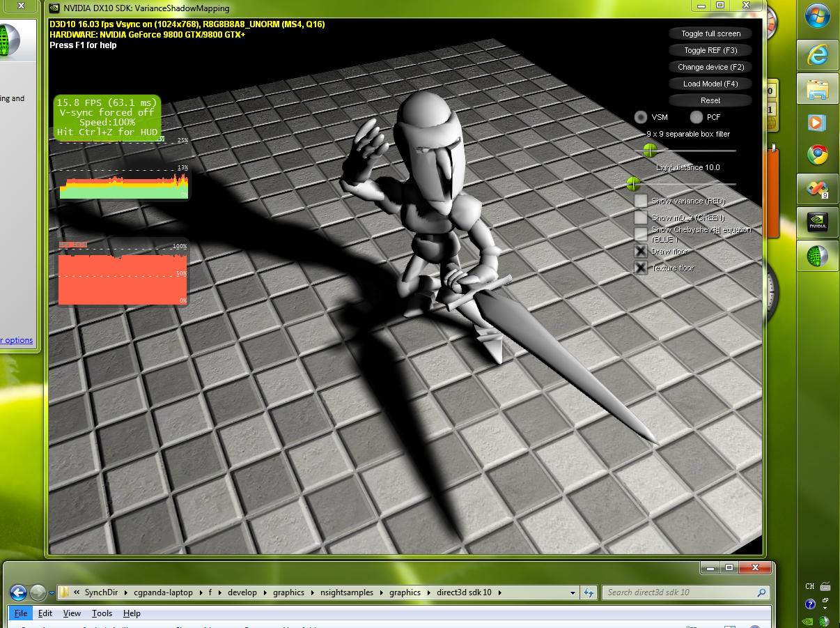
Task: Enable Show variance (RED) checkbox
Action: click(640, 201)
